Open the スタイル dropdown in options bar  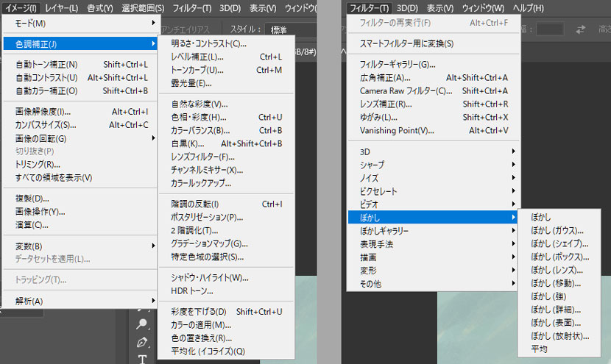tap(291, 29)
